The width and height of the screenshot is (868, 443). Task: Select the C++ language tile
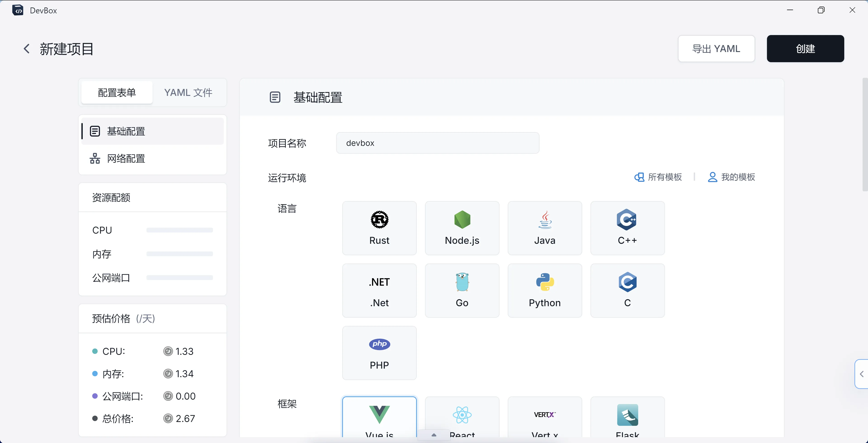coord(627,228)
